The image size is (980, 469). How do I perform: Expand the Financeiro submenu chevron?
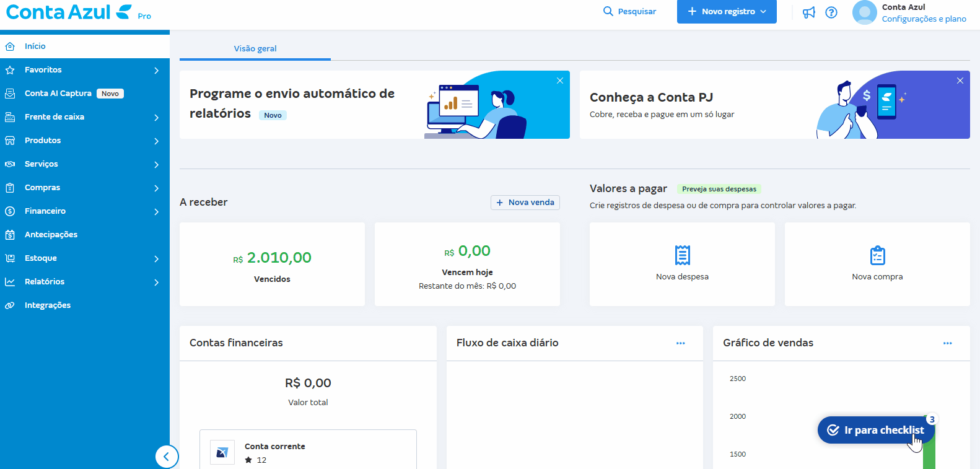click(157, 212)
